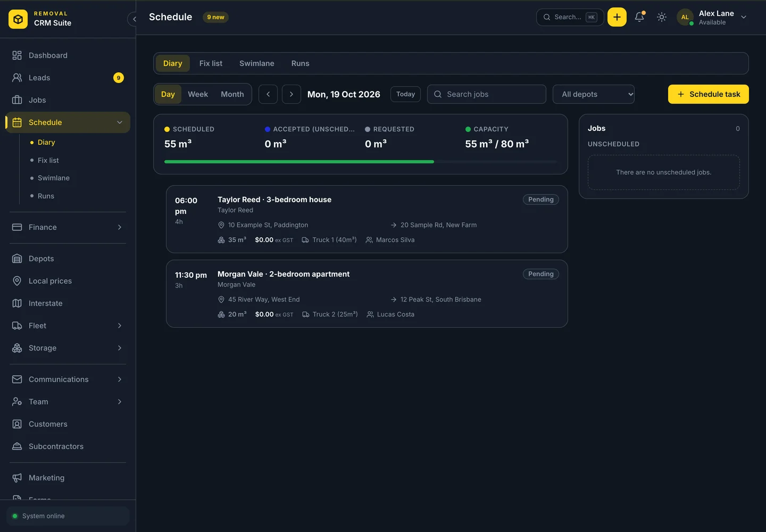Expand the Storage menu
The width and height of the screenshot is (766, 532).
[x=68, y=348]
